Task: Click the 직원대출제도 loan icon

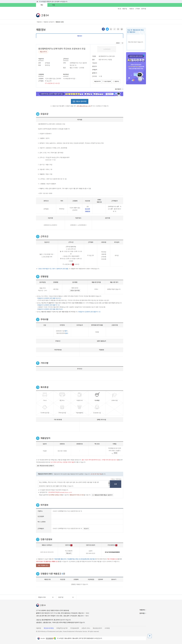Action: [79, 407]
